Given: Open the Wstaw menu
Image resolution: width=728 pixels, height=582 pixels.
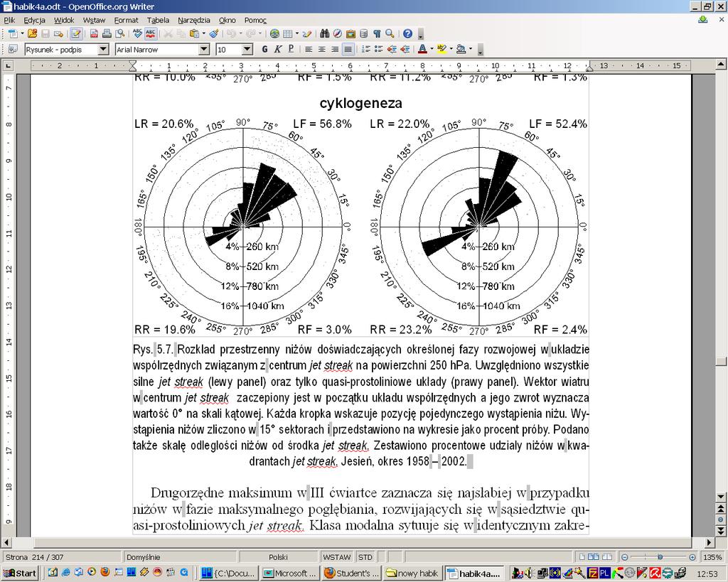Looking at the screenshot, I should (x=95, y=20).
